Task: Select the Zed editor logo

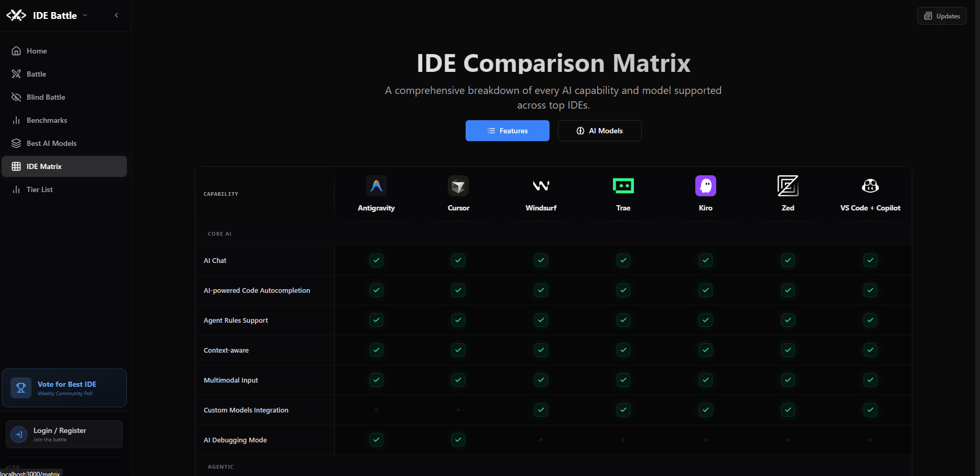Action: pyautogui.click(x=788, y=185)
